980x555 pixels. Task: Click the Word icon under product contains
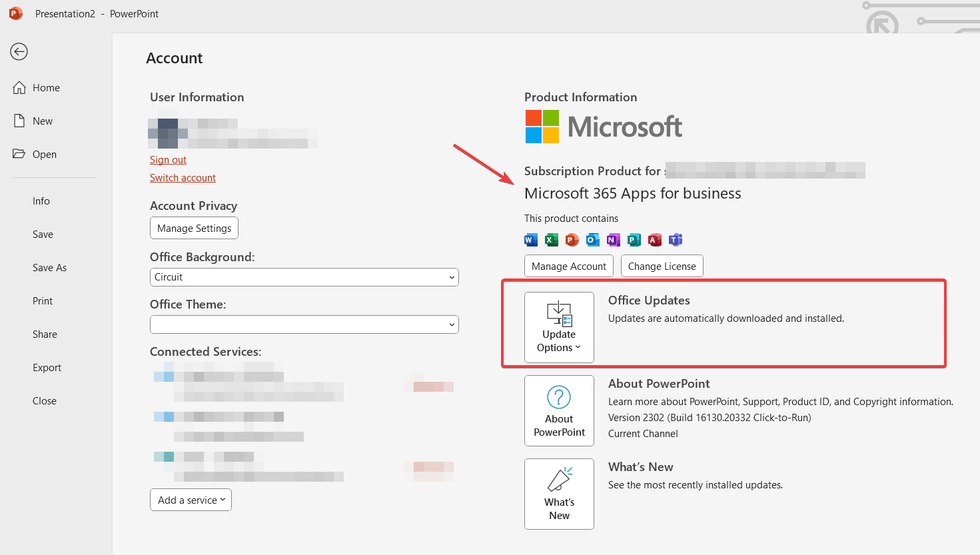pos(530,240)
